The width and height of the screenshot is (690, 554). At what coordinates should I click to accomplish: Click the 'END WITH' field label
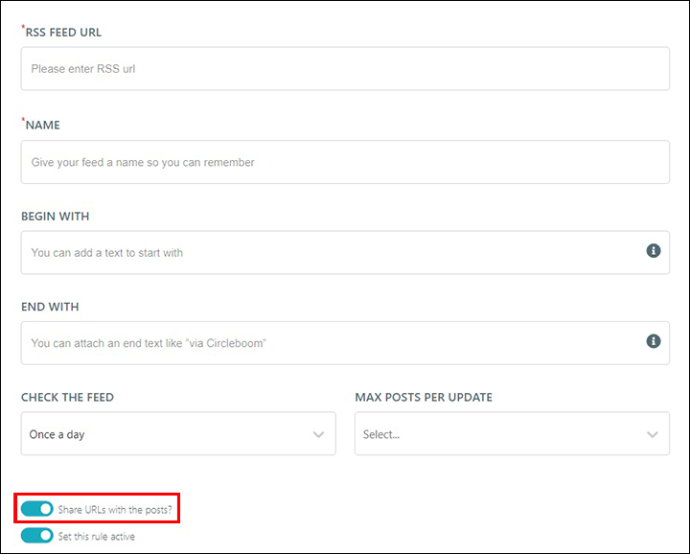pyautogui.click(x=50, y=307)
